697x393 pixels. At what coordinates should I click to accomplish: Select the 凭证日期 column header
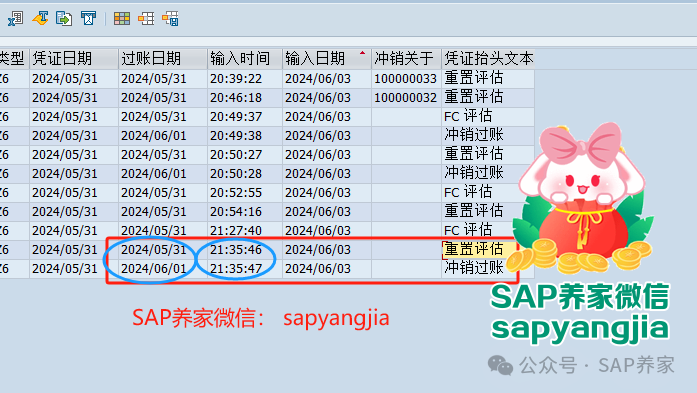point(74,58)
